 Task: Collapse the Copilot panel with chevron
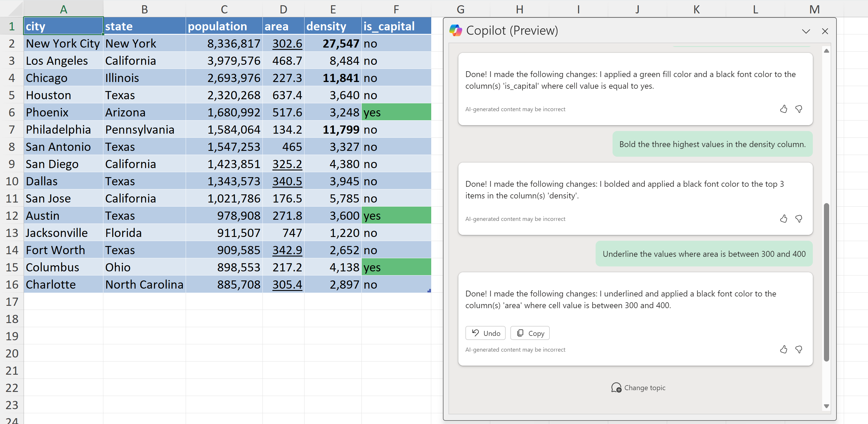click(x=806, y=31)
